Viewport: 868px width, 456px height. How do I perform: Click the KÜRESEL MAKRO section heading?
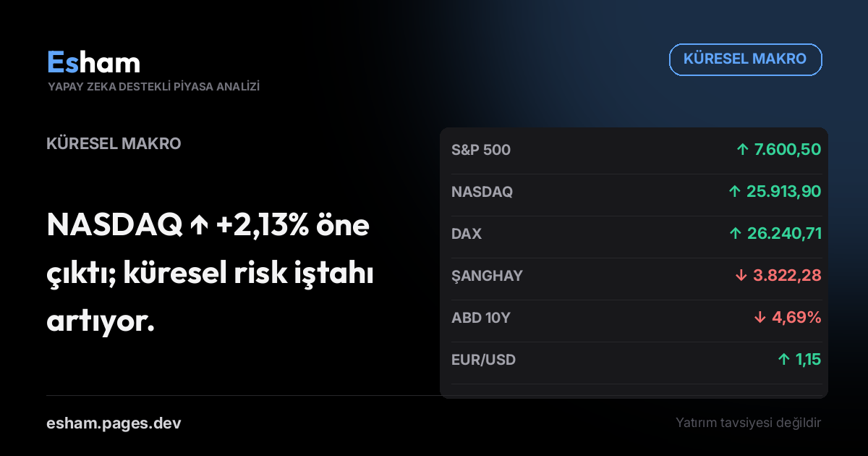pos(114,143)
